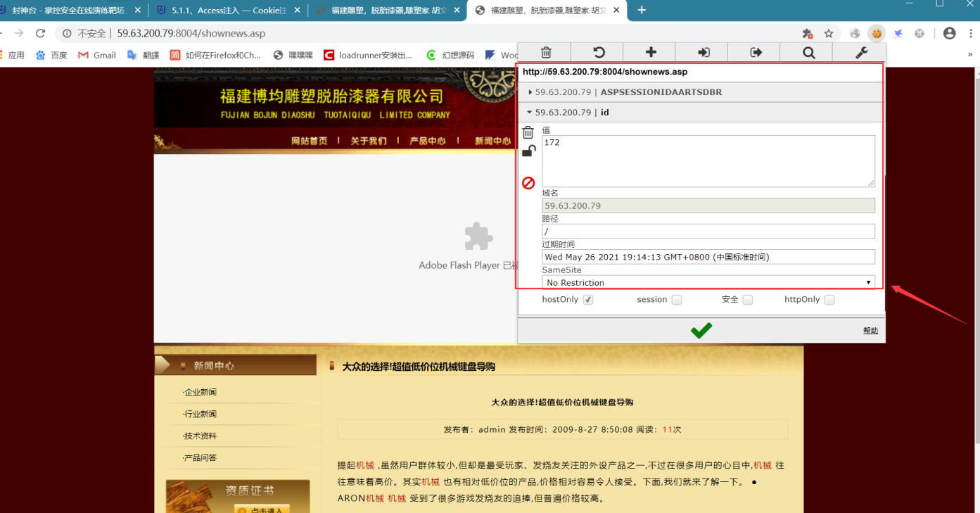This screenshot has height=513, width=980.
Task: Save cookie changes with the green checkmark
Action: pyautogui.click(x=701, y=330)
